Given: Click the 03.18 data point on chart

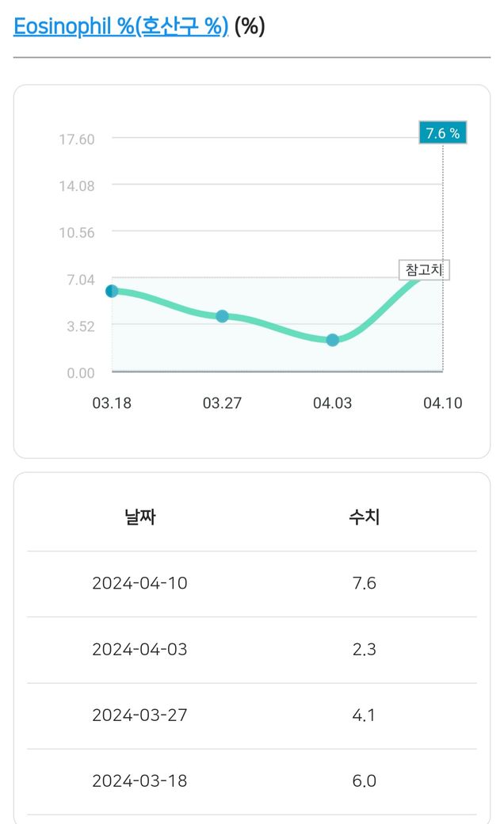Looking at the screenshot, I should (x=112, y=291).
